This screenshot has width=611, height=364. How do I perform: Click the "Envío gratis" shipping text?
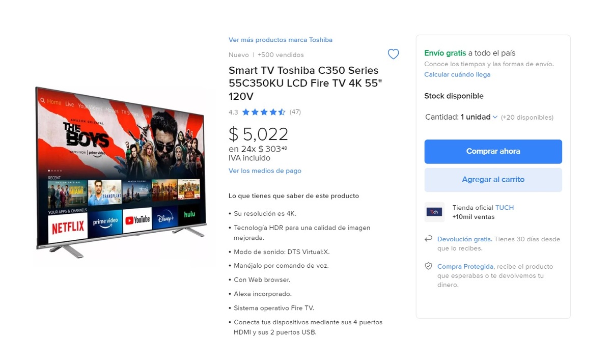click(445, 53)
